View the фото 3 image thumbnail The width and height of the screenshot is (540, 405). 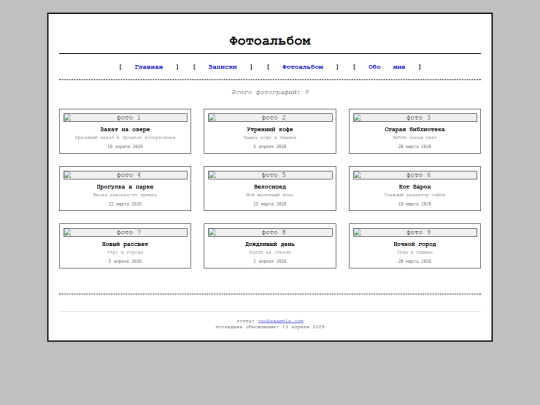point(415,118)
